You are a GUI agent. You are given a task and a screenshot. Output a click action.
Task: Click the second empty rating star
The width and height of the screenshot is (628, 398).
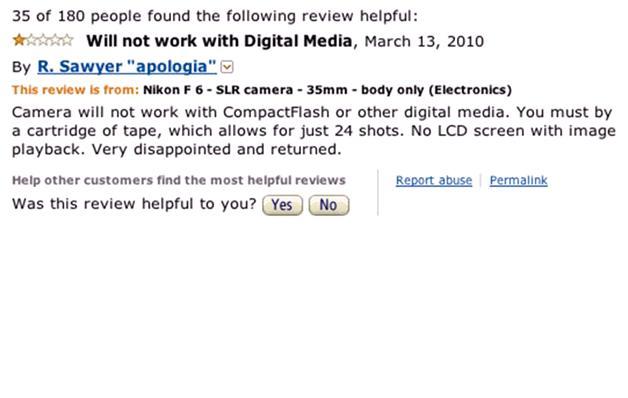click(x=43, y=40)
